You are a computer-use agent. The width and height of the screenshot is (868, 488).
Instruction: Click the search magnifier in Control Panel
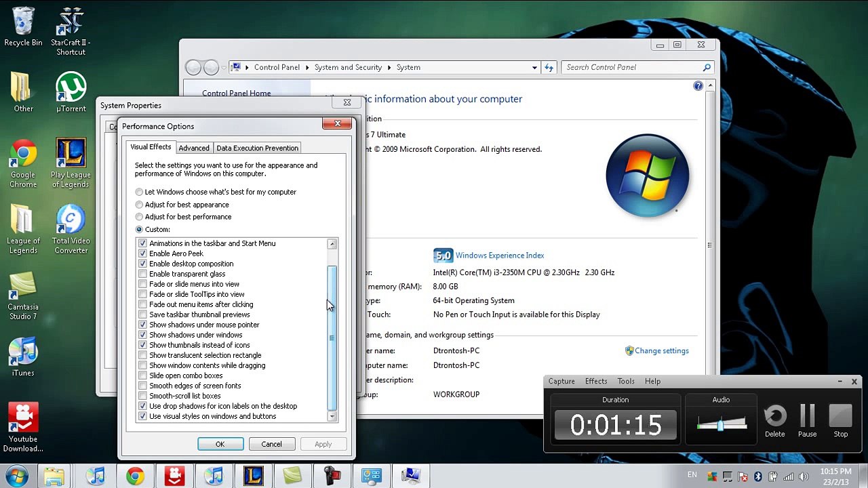pos(707,67)
